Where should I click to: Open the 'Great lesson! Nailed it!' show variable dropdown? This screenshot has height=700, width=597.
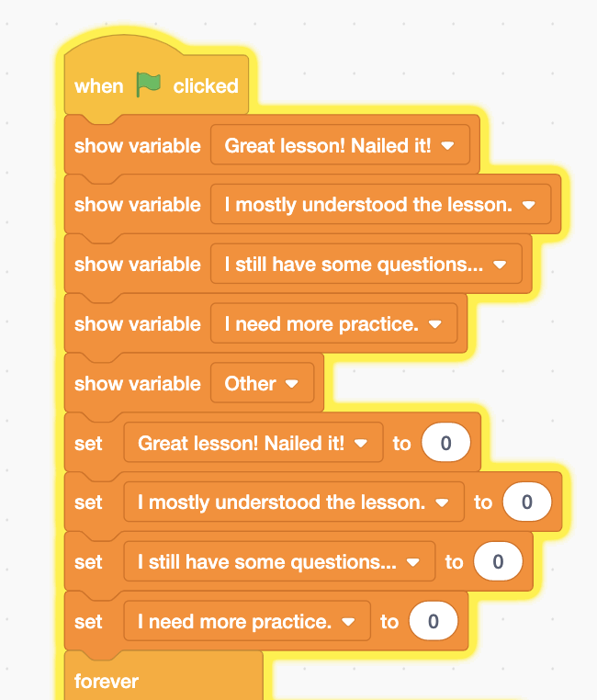pos(448,146)
